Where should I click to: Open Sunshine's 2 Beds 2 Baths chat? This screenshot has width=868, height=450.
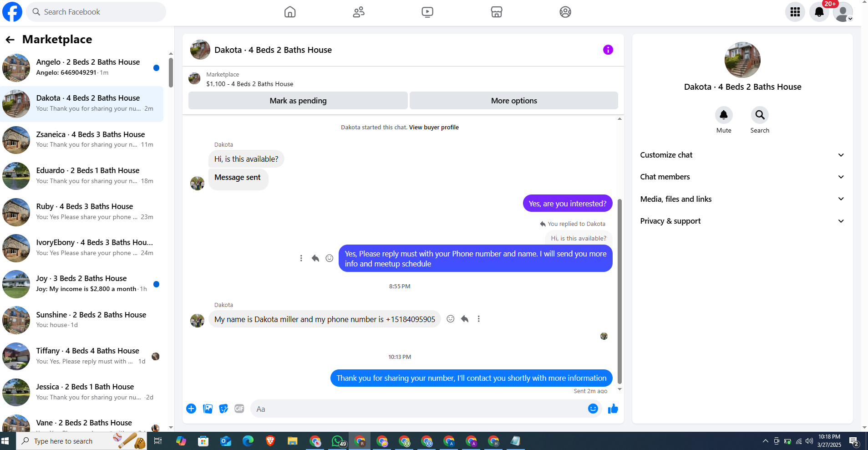tap(82, 320)
